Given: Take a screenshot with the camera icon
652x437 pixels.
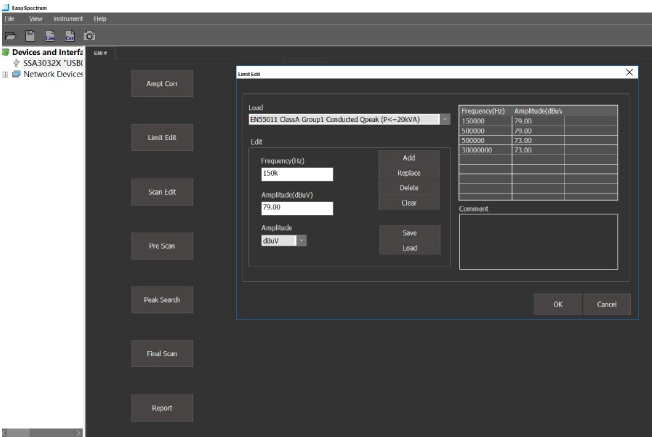Looking at the screenshot, I should pos(89,36).
